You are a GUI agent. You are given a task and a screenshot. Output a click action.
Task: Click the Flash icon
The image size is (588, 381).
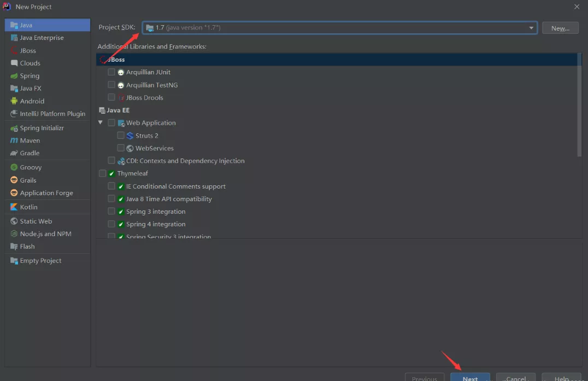click(x=14, y=247)
